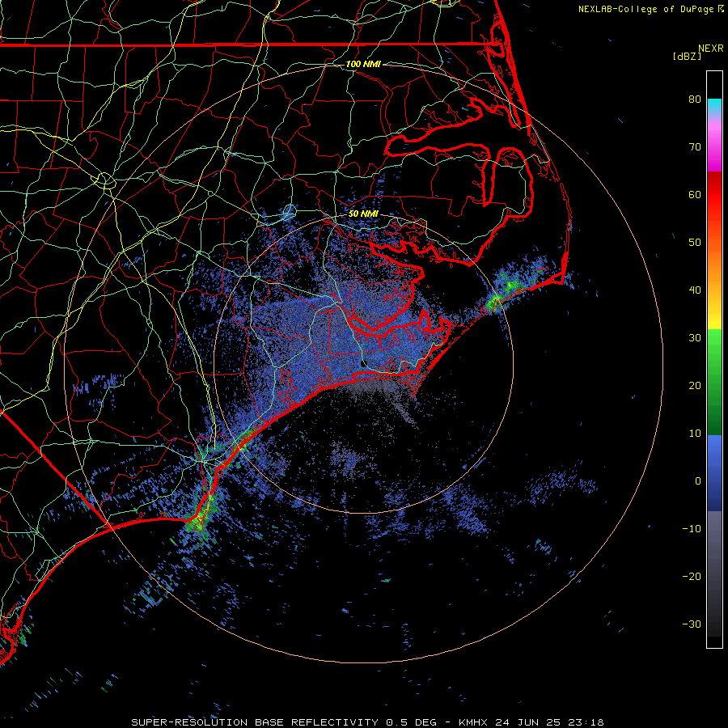Screen dimensions: 728x728
Task: Click the KMHX radar site marker dot
Action: (x=363, y=363)
